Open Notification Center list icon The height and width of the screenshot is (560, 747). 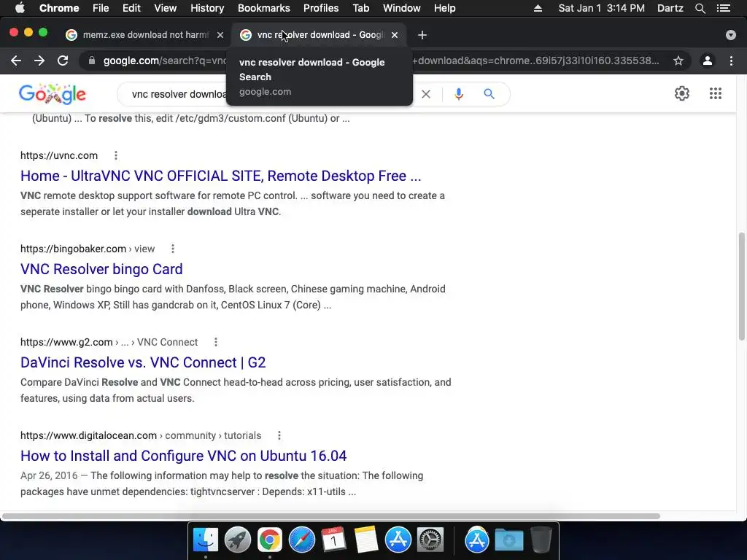click(x=724, y=8)
